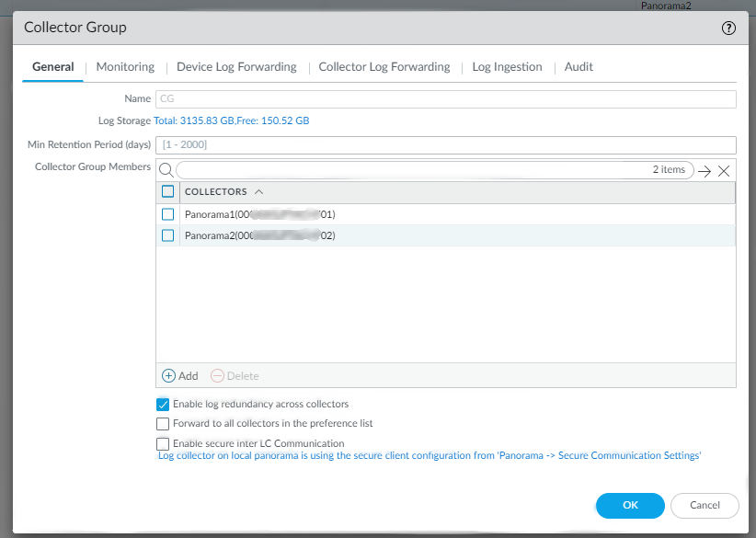Check Forward to all collectors option

pyautogui.click(x=164, y=424)
